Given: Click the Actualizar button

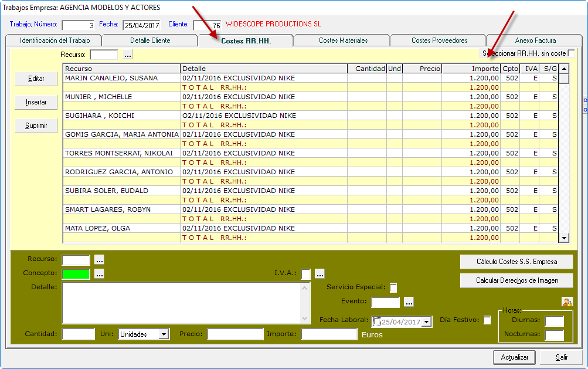Looking at the screenshot, I should point(514,357).
